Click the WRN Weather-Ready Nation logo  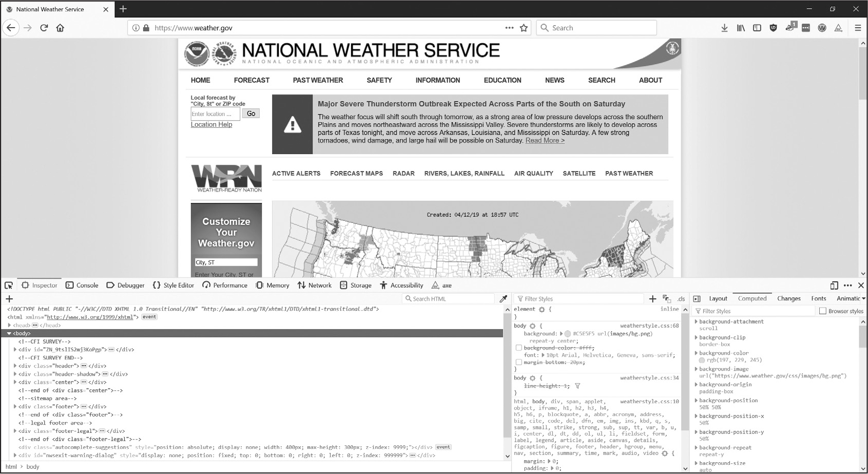[226, 178]
